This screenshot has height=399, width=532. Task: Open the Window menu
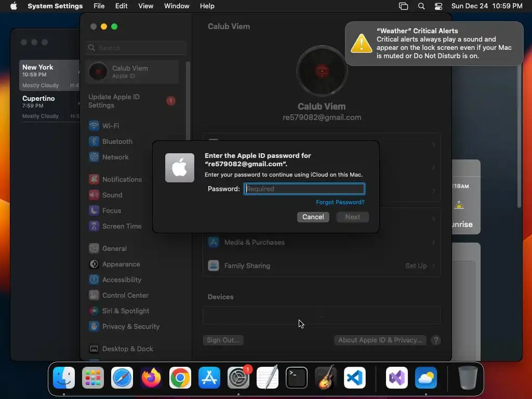(177, 6)
